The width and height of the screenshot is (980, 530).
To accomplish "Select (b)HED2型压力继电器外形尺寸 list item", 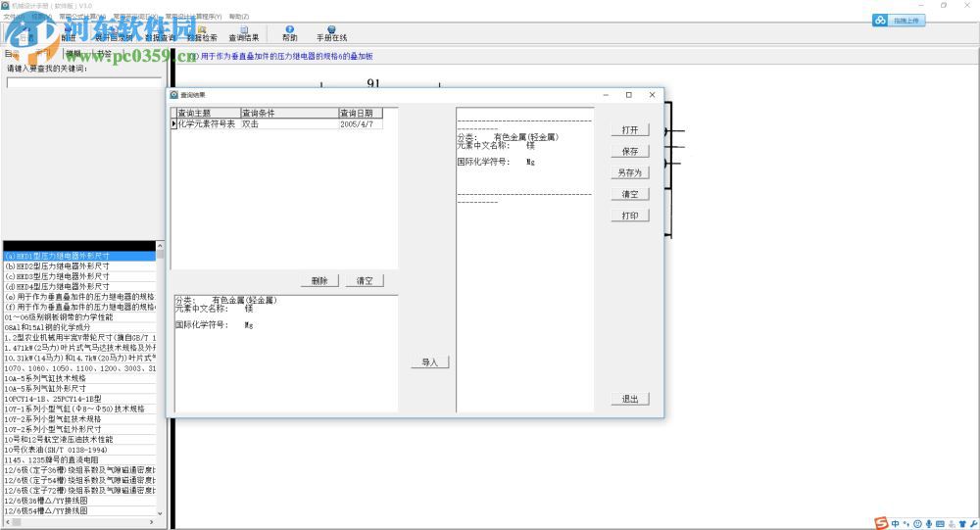I will pos(79,266).
